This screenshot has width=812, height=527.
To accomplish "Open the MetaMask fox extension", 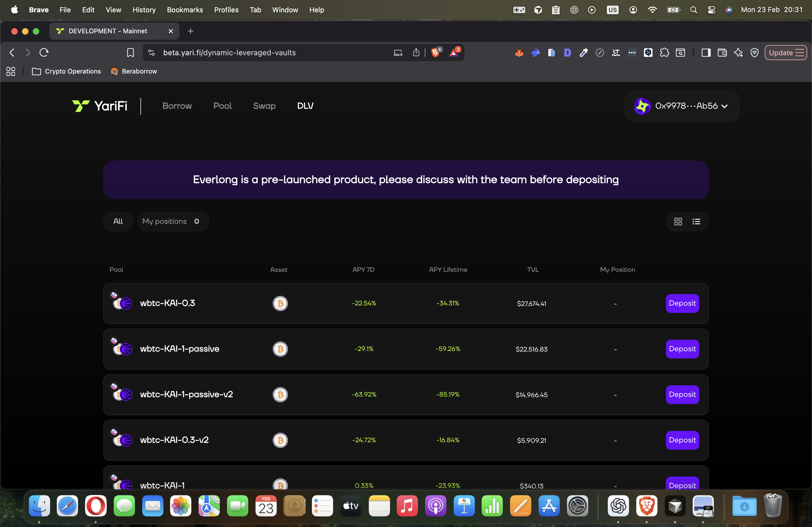I will (519, 53).
